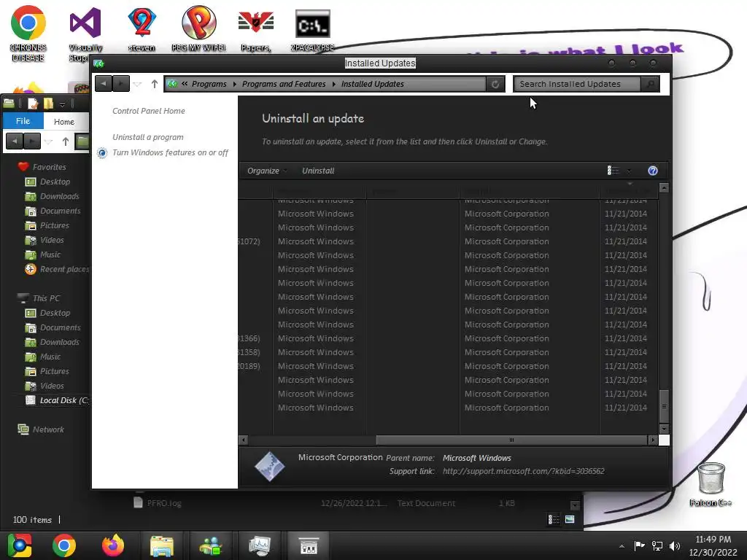Viewport: 747px width, 560px height.
Task: Select the update row ending in 0189)
Action: coord(448,366)
